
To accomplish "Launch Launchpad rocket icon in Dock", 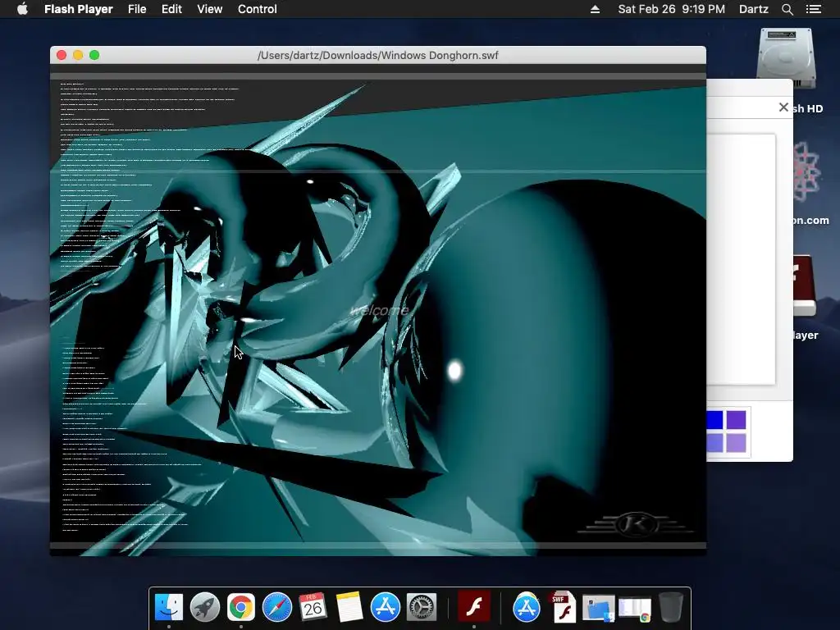I will click(204, 607).
